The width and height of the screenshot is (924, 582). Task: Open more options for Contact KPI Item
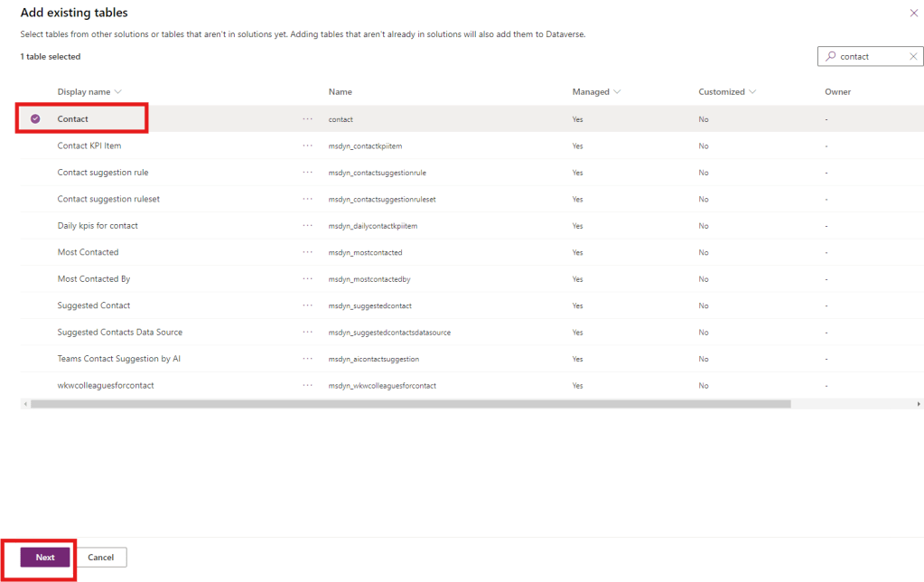click(308, 145)
